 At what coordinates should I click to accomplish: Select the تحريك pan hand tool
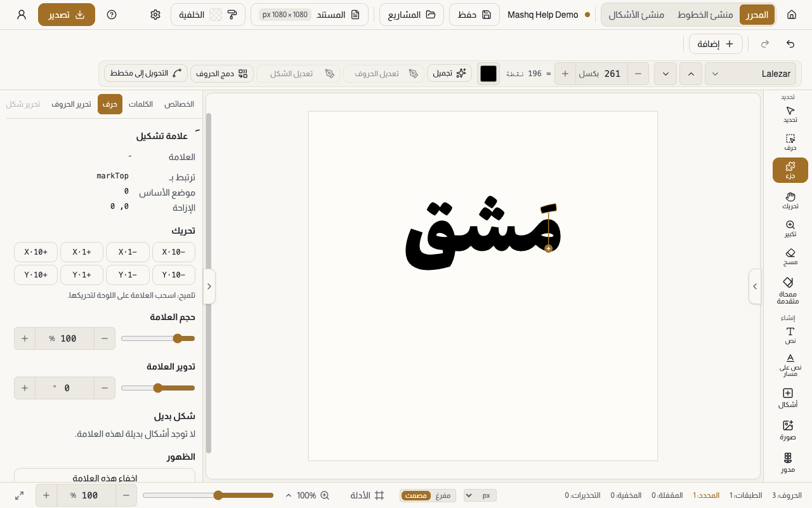790,200
